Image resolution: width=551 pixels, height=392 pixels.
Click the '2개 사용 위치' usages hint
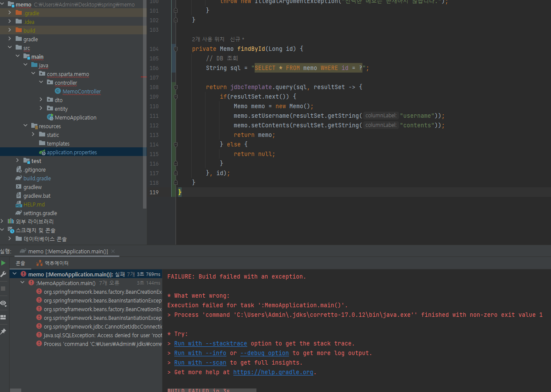pyautogui.click(x=208, y=39)
